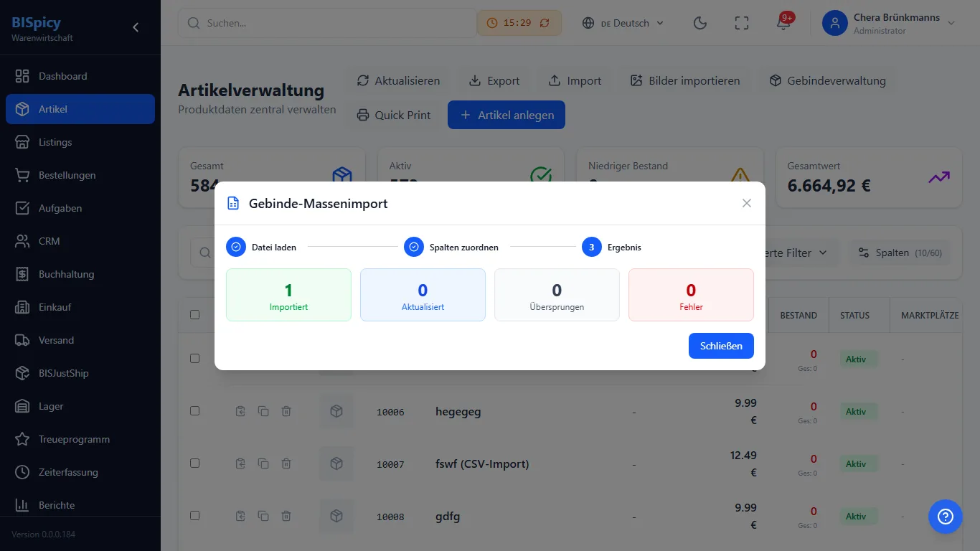Open CRM in the sidebar
Image resolution: width=980 pixels, height=551 pixels.
point(80,241)
